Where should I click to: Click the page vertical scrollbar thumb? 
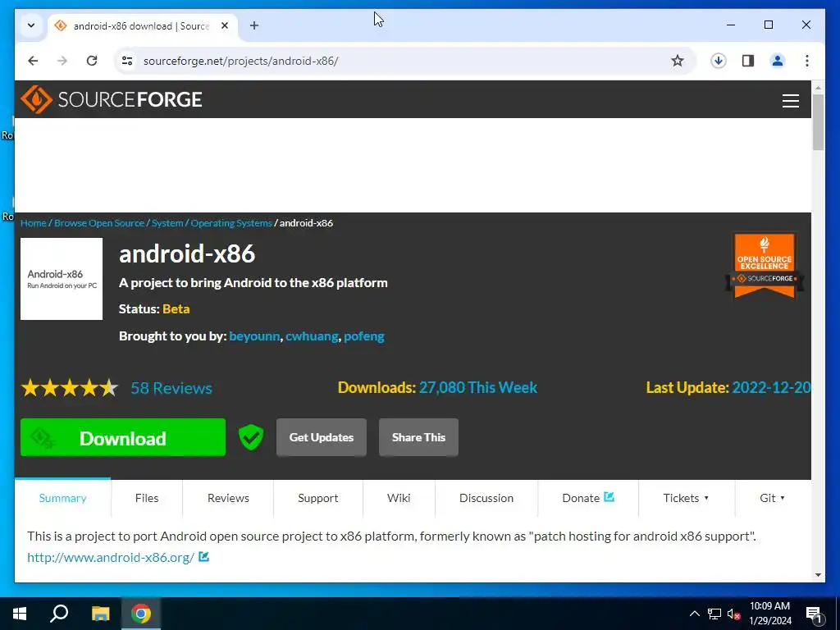pos(818,122)
